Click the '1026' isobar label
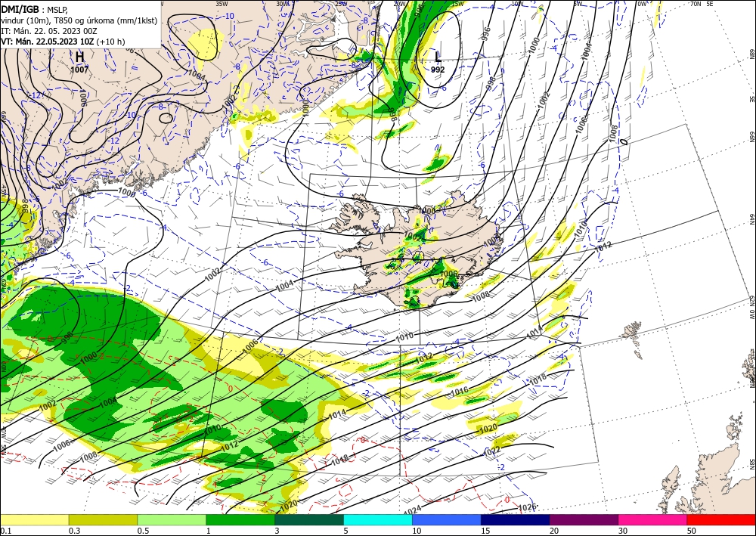The image size is (756, 536). click(x=526, y=507)
